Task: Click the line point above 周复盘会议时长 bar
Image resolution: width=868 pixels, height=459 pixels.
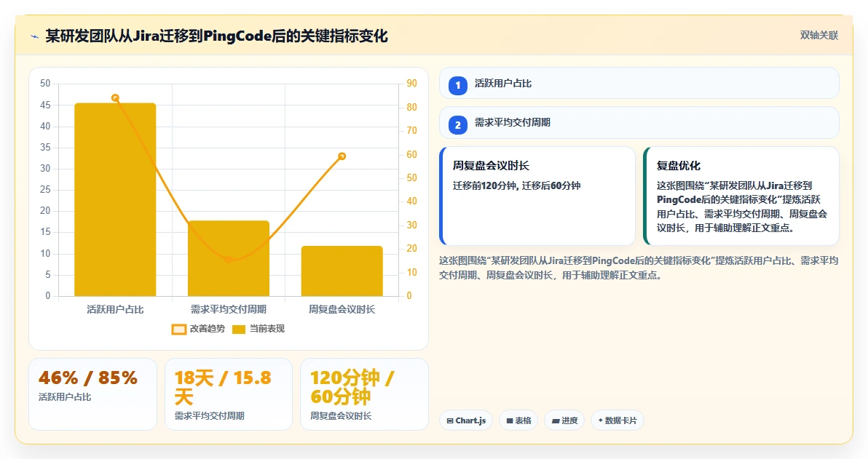Action: coord(342,156)
